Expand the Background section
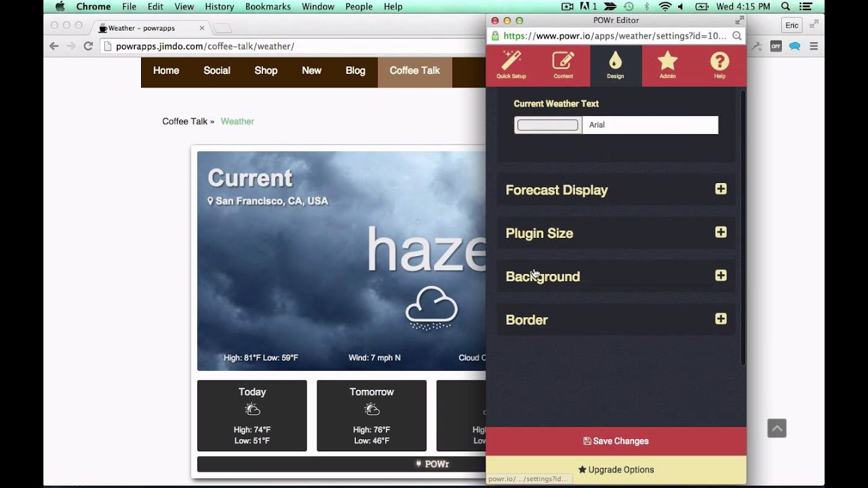This screenshot has height=488, width=868. pos(616,277)
